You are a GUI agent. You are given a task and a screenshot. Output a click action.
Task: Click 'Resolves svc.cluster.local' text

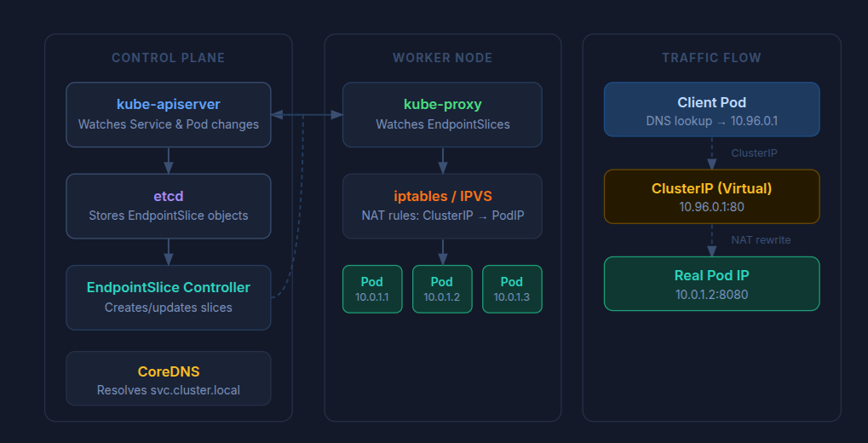(x=169, y=390)
